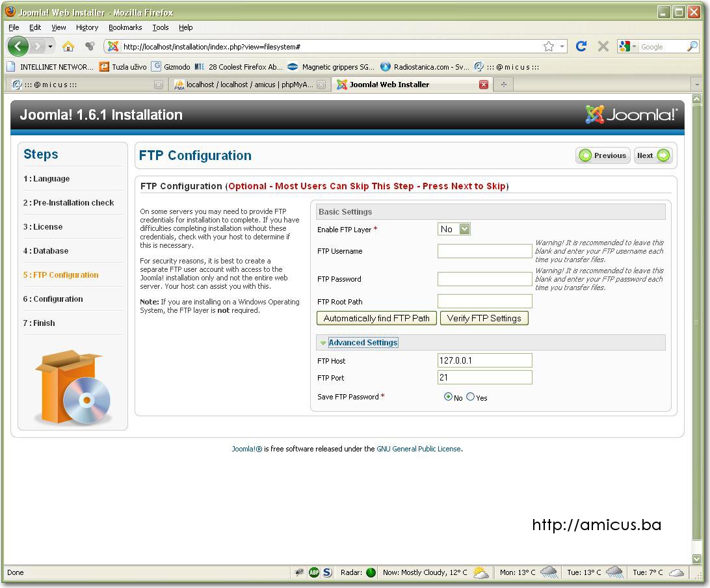The width and height of the screenshot is (710, 588).
Task: Open the Joomla!® footer link
Action: tap(247, 449)
